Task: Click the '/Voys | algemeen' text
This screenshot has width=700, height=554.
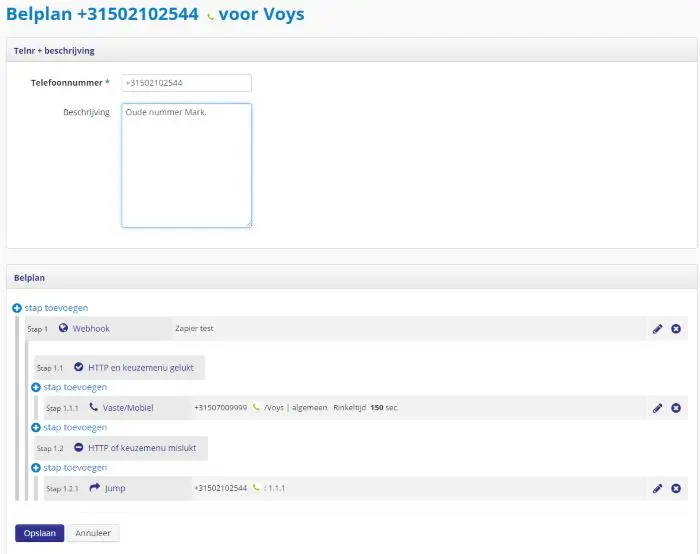Action: tap(296, 408)
